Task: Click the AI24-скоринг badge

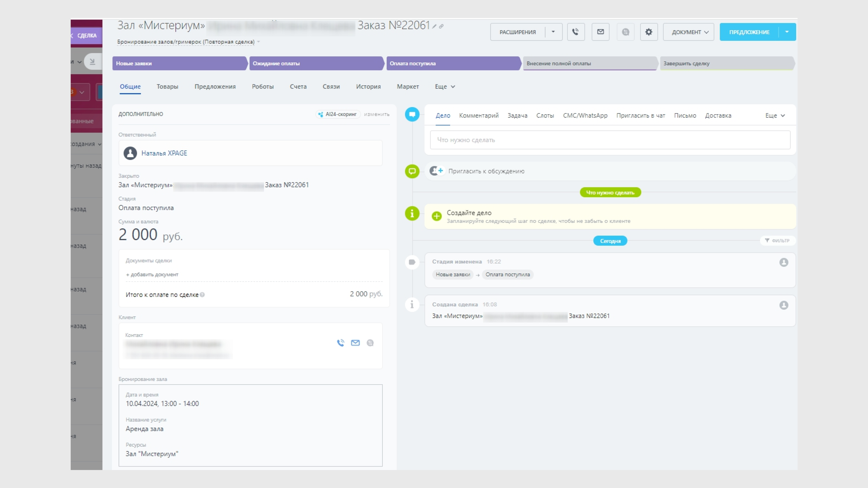Action: (x=338, y=114)
